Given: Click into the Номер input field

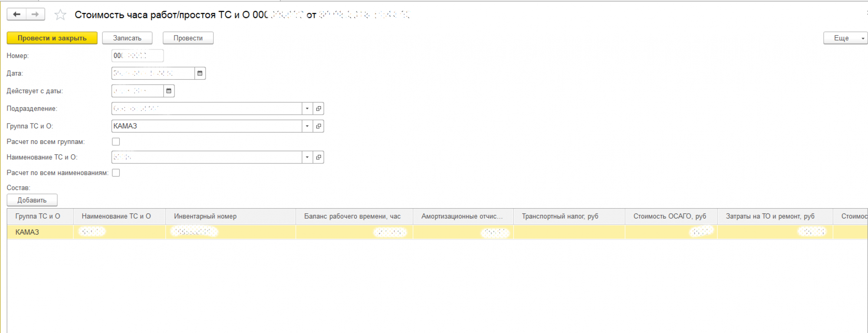Looking at the screenshot, I should (x=137, y=56).
